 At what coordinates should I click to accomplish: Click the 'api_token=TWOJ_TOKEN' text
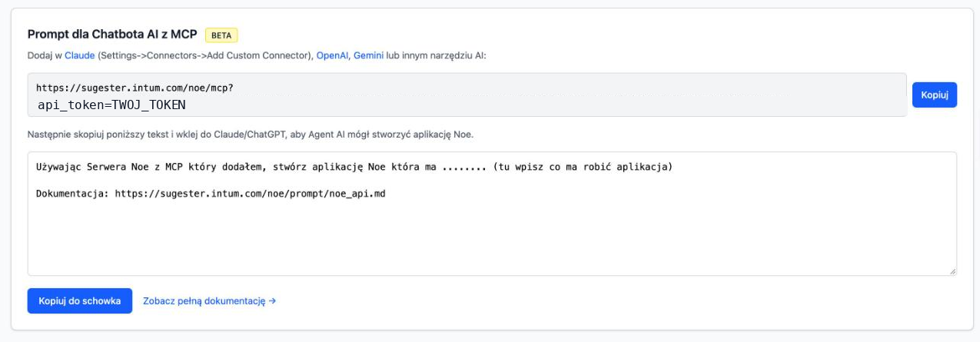[x=111, y=105]
